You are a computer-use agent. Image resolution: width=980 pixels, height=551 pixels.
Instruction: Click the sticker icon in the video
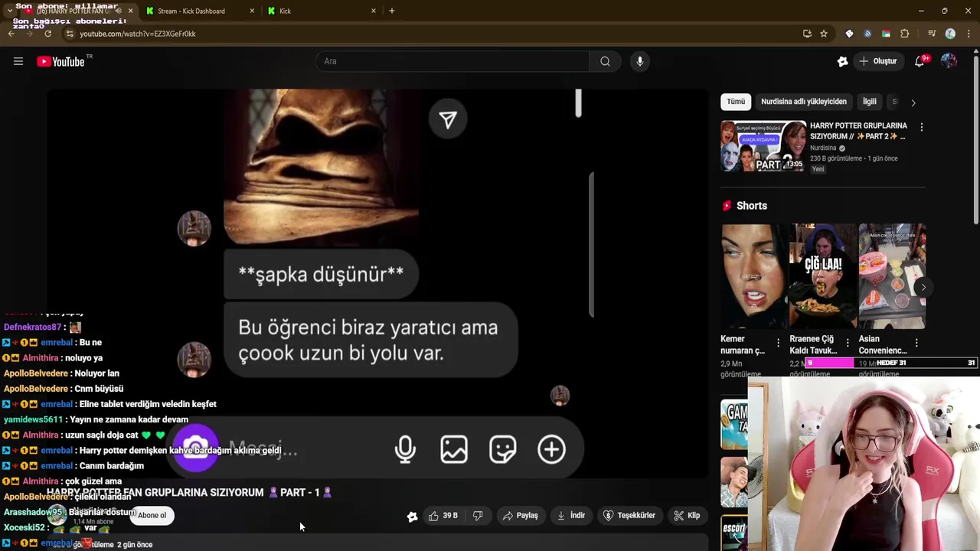click(503, 449)
